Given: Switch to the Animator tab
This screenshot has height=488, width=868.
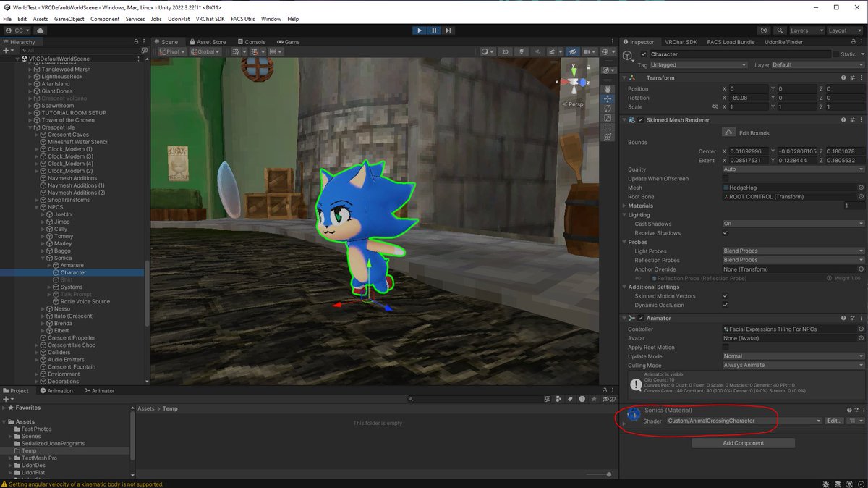Looking at the screenshot, I should [x=100, y=391].
